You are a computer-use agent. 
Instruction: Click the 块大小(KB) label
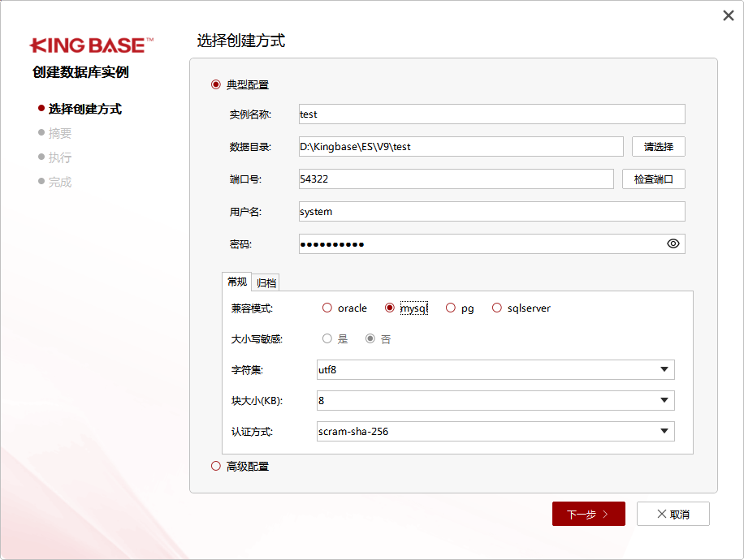257,401
